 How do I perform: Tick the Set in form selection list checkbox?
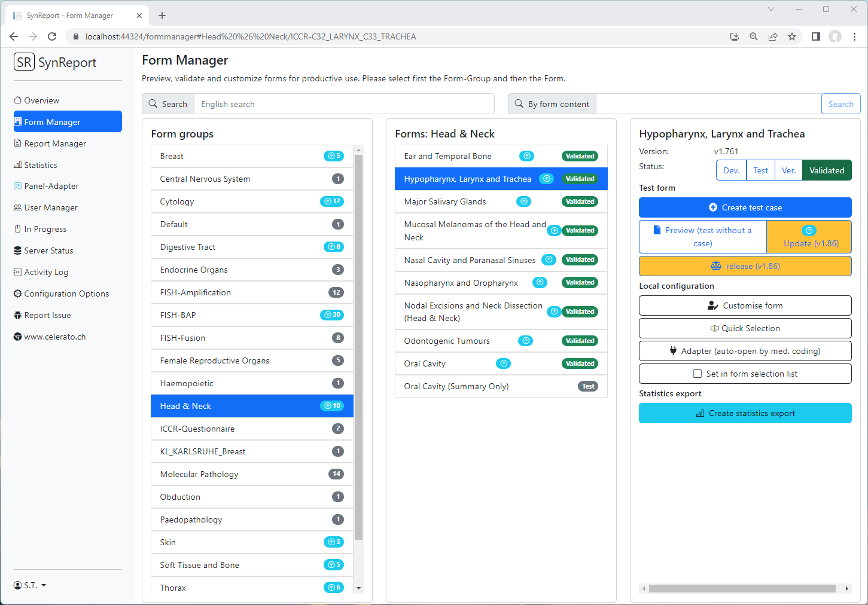click(697, 374)
